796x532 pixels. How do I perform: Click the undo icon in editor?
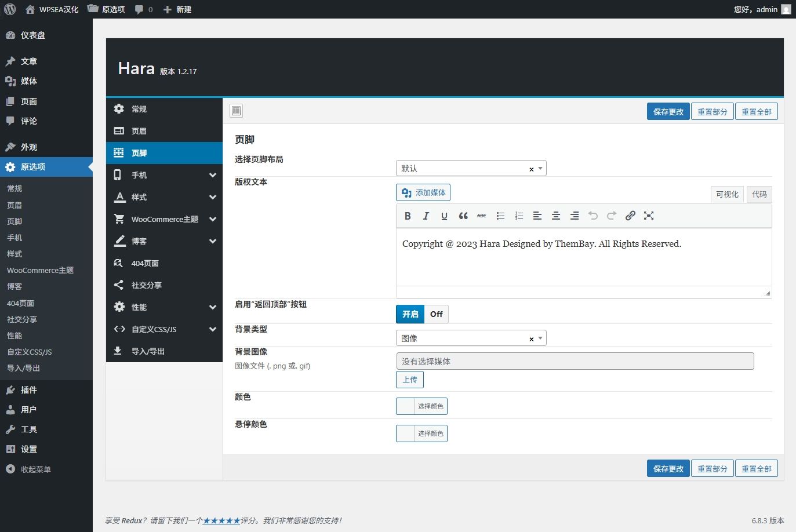pos(593,216)
